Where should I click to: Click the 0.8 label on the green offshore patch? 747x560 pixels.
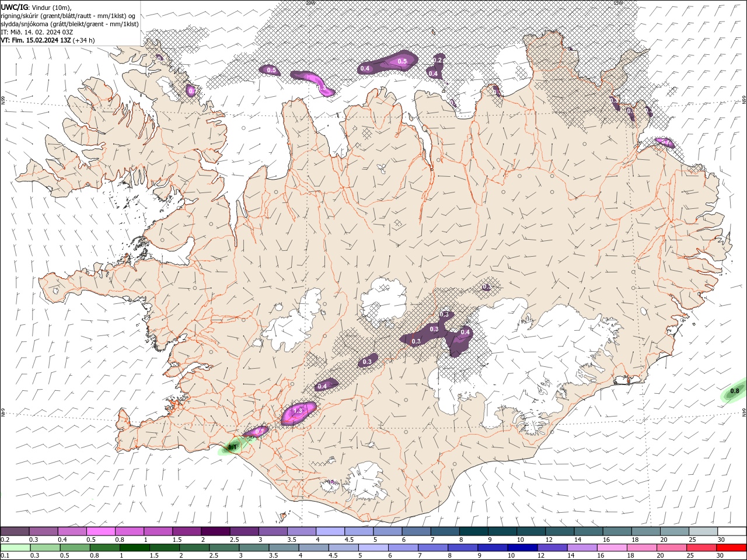[x=735, y=391]
